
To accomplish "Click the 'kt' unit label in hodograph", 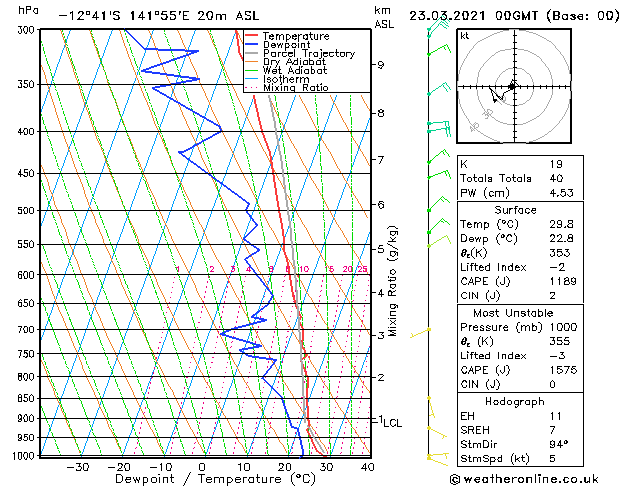I will (x=465, y=36).
